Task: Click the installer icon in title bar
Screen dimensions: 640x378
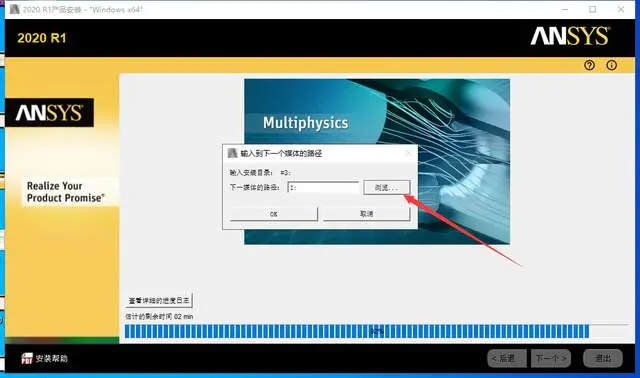Action: [x=15, y=9]
